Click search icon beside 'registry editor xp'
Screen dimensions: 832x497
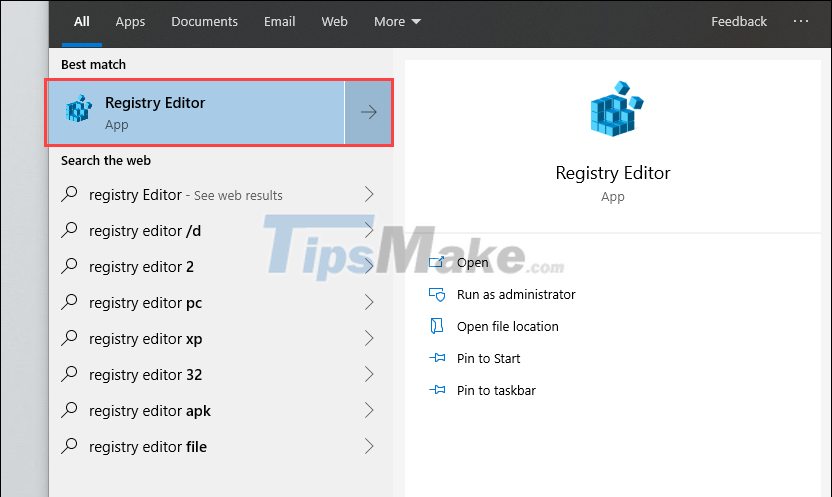pyautogui.click(x=70, y=338)
